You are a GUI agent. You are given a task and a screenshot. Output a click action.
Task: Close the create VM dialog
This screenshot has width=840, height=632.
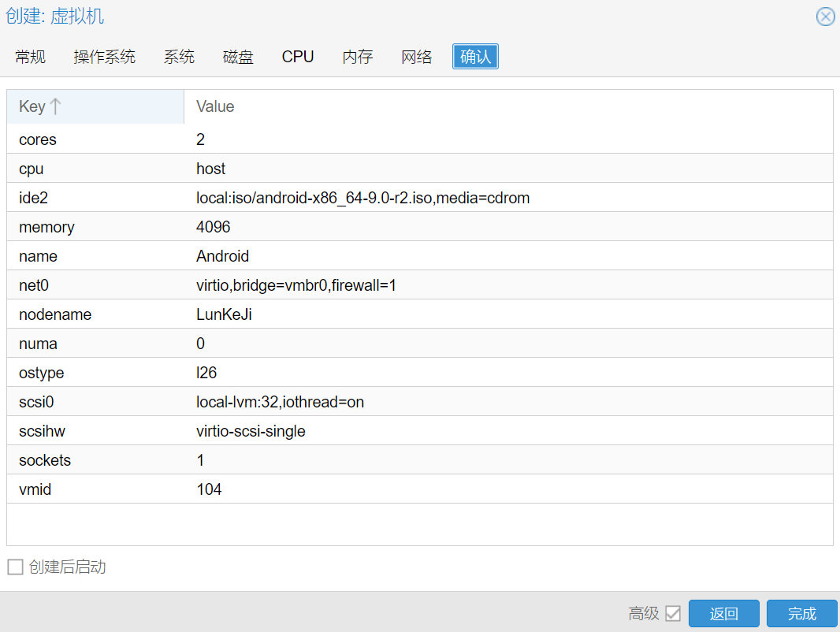[x=825, y=17]
